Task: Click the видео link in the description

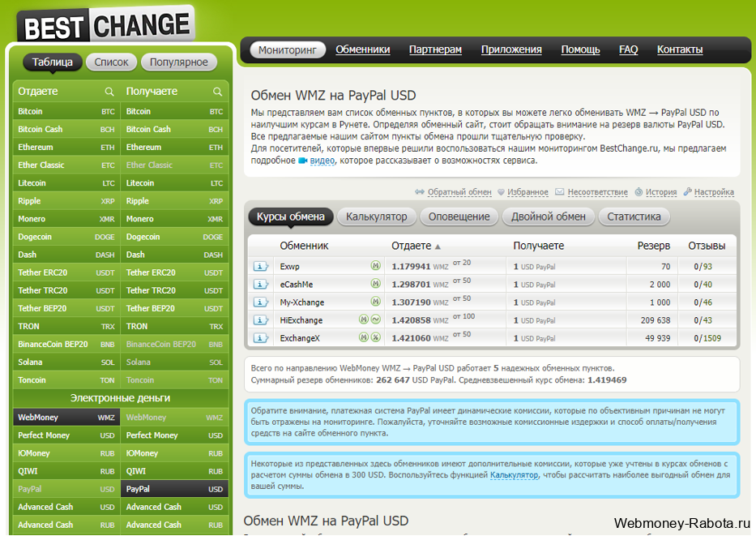Action: (x=322, y=161)
